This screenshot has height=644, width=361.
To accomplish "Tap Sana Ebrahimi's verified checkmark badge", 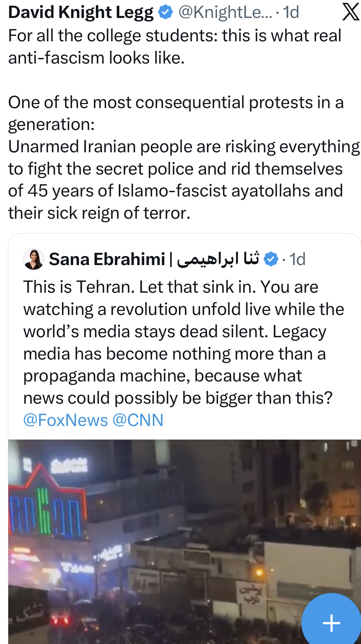I will tap(271, 259).
